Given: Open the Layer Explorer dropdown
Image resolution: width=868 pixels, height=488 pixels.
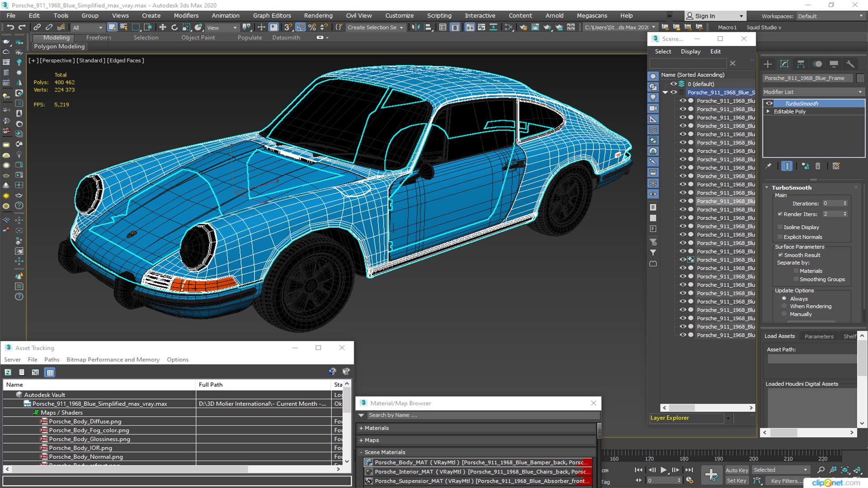Looking at the screenshot, I should tap(727, 418).
